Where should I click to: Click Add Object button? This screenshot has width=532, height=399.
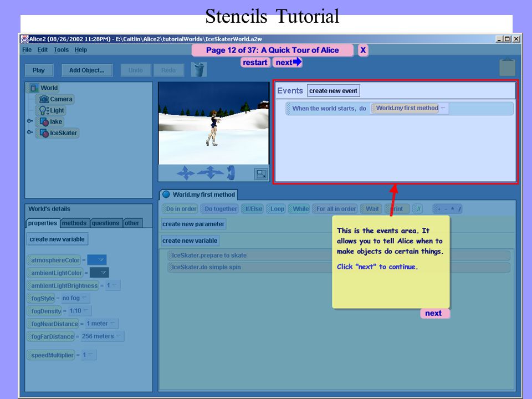(87, 70)
